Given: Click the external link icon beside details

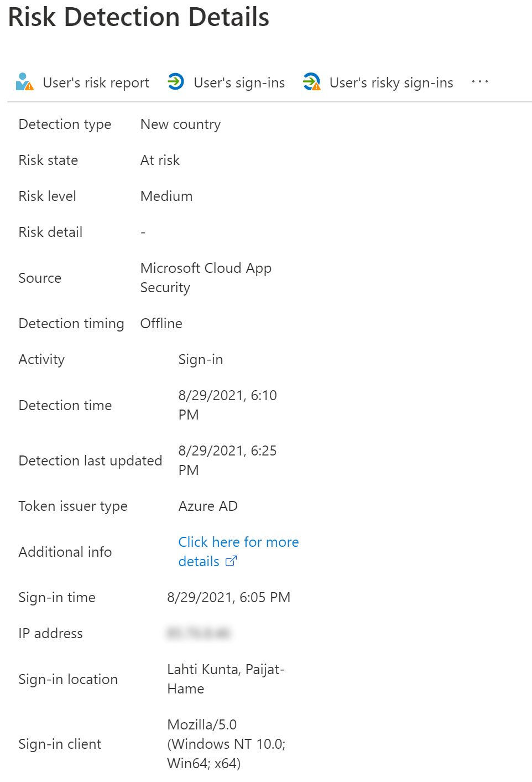Looking at the screenshot, I should pyautogui.click(x=231, y=561).
